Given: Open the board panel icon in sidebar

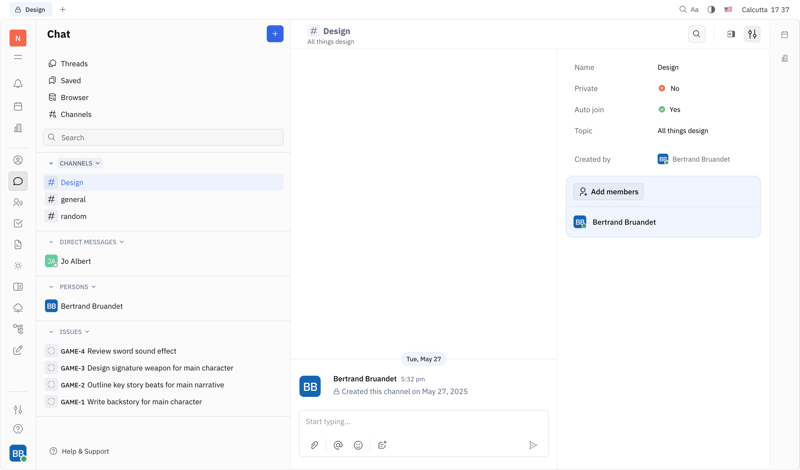Looking at the screenshot, I should [x=18, y=287].
